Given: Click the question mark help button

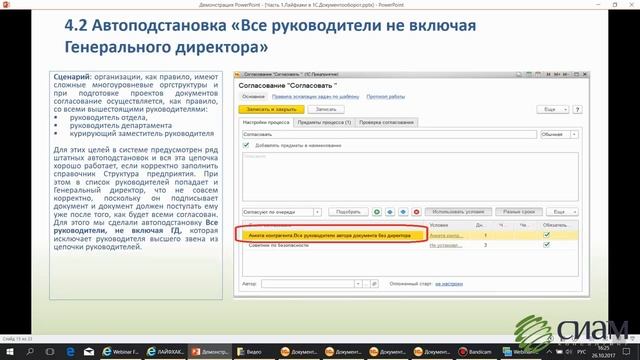Looking at the screenshot, I should [577, 109].
